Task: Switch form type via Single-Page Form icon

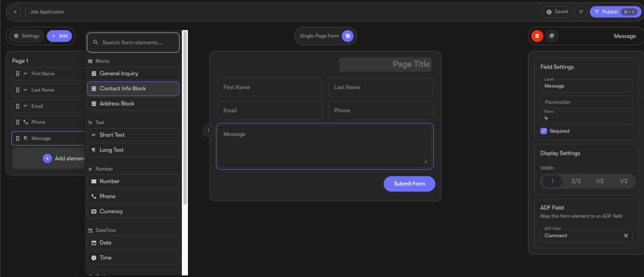Action: coord(347,36)
